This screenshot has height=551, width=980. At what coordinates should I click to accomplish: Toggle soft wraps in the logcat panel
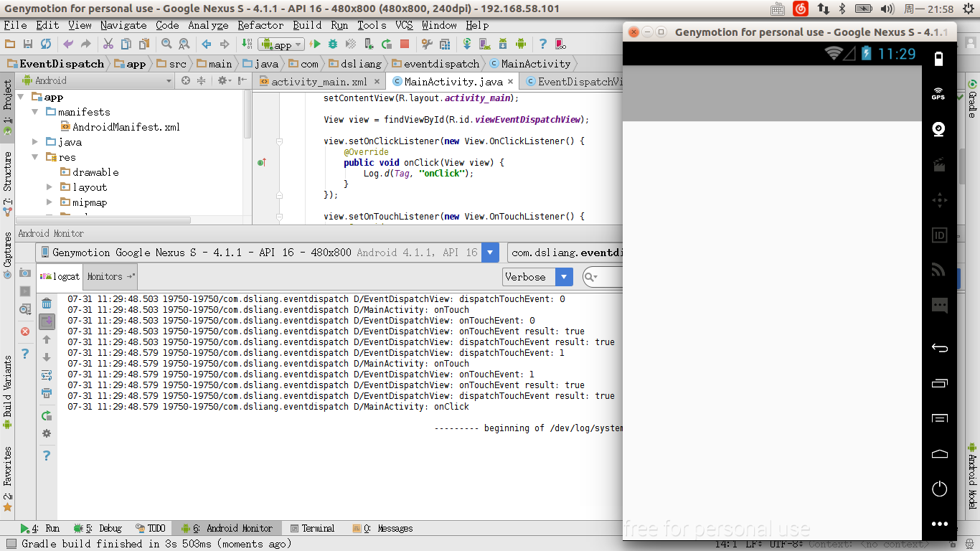point(47,375)
